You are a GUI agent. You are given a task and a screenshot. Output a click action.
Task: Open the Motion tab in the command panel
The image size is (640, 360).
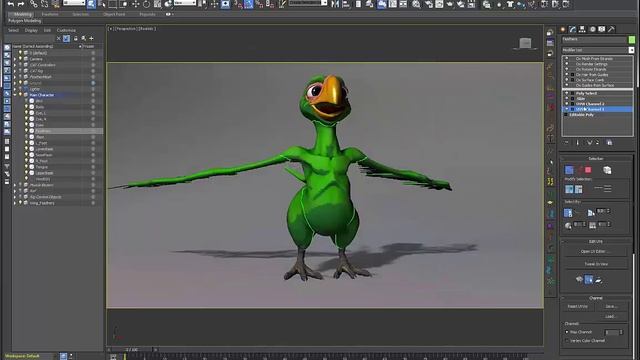(592, 29)
